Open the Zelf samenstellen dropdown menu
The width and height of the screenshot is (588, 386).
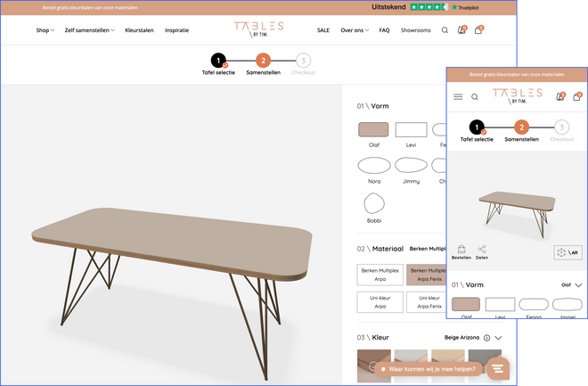pyautogui.click(x=90, y=30)
